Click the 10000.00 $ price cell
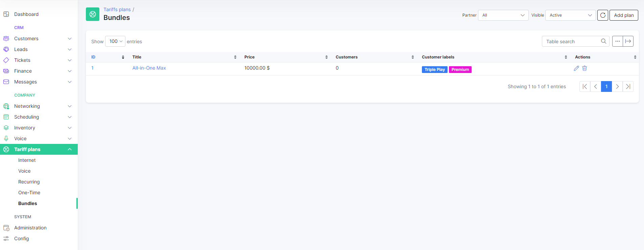 (257, 68)
